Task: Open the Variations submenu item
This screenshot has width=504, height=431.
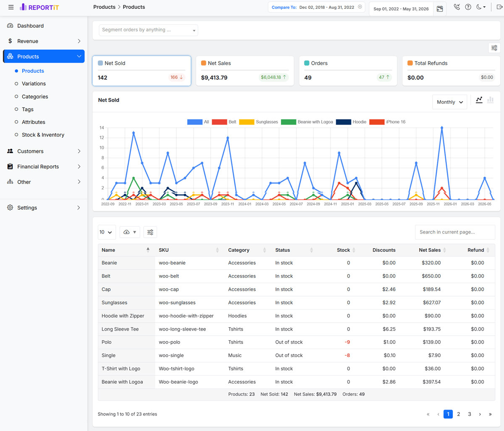Action: pos(34,84)
